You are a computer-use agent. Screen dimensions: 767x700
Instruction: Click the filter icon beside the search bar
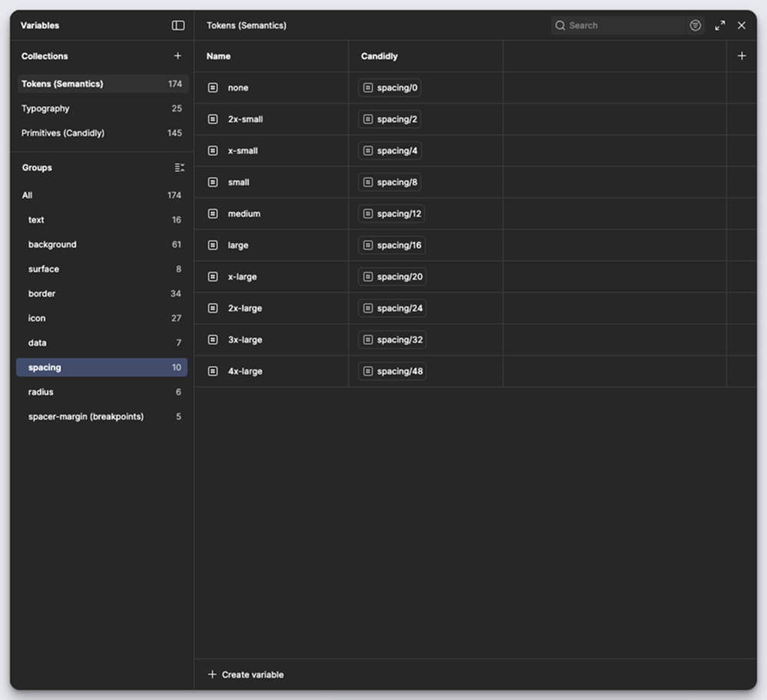(696, 25)
